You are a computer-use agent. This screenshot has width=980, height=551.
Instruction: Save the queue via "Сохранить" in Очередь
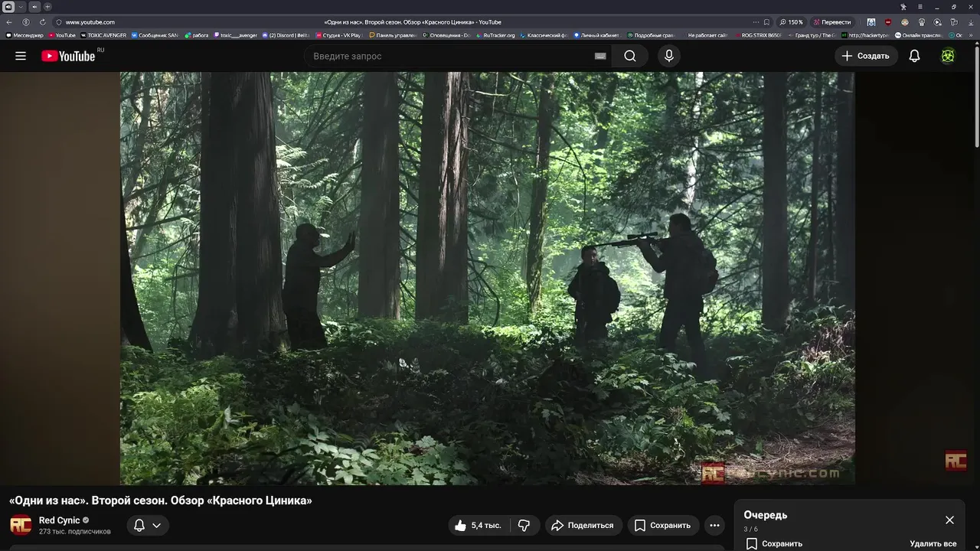click(775, 543)
